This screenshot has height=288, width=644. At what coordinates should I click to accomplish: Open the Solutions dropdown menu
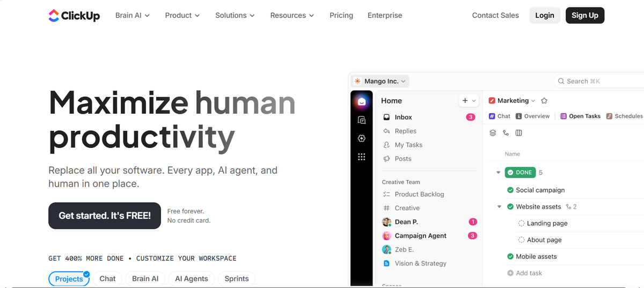[235, 16]
